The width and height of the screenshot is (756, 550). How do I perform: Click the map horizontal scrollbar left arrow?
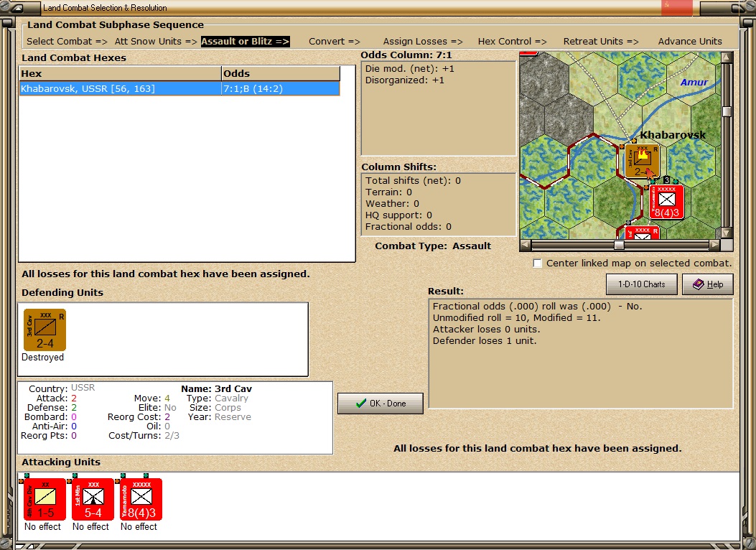point(526,246)
